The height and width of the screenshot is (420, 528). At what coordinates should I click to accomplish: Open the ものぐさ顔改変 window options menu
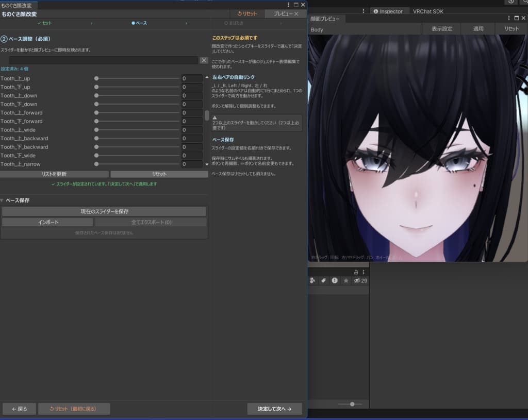point(288,5)
